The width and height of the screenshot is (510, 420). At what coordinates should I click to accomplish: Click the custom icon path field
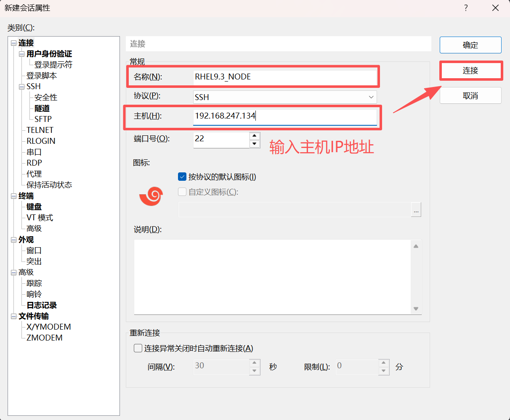pyautogui.click(x=295, y=210)
